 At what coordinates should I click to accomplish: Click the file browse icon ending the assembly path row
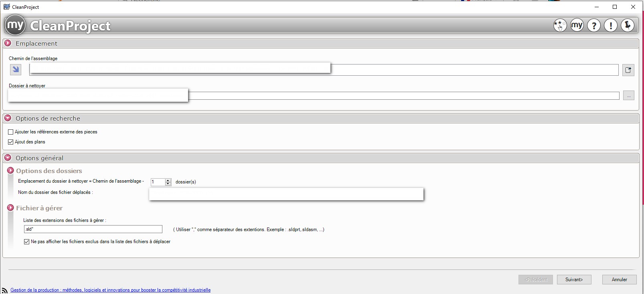[x=628, y=70]
